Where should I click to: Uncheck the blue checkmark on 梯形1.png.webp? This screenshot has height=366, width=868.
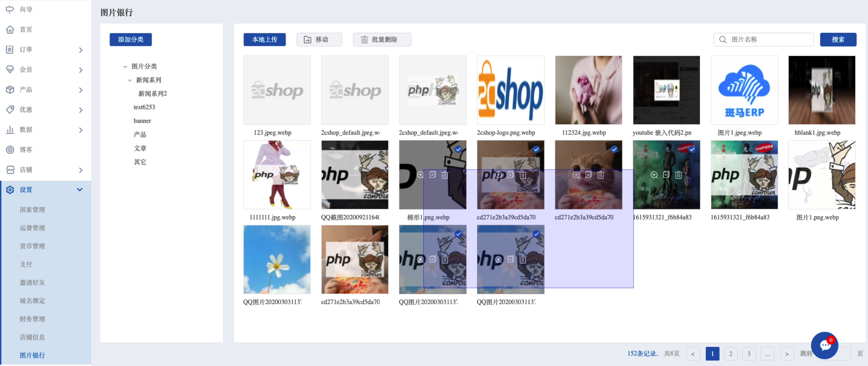tap(458, 149)
